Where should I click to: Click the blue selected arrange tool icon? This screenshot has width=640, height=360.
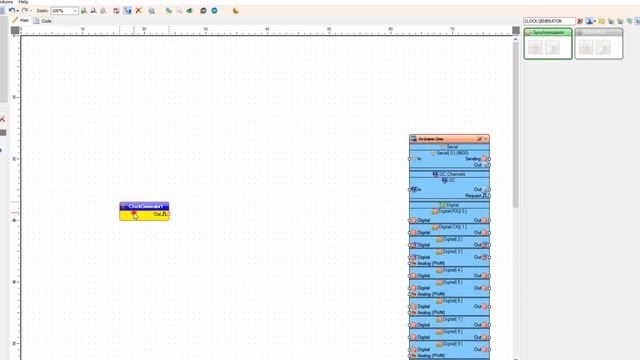pos(127,11)
